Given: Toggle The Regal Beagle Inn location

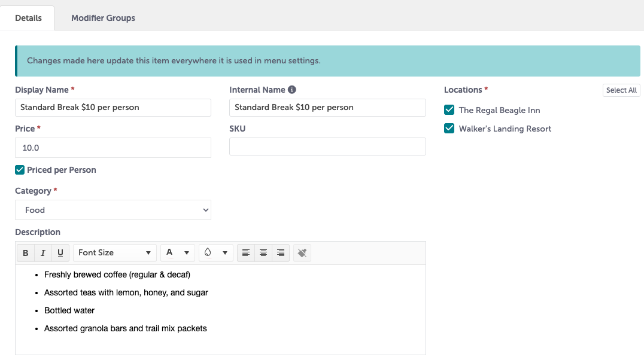Looking at the screenshot, I should point(449,110).
